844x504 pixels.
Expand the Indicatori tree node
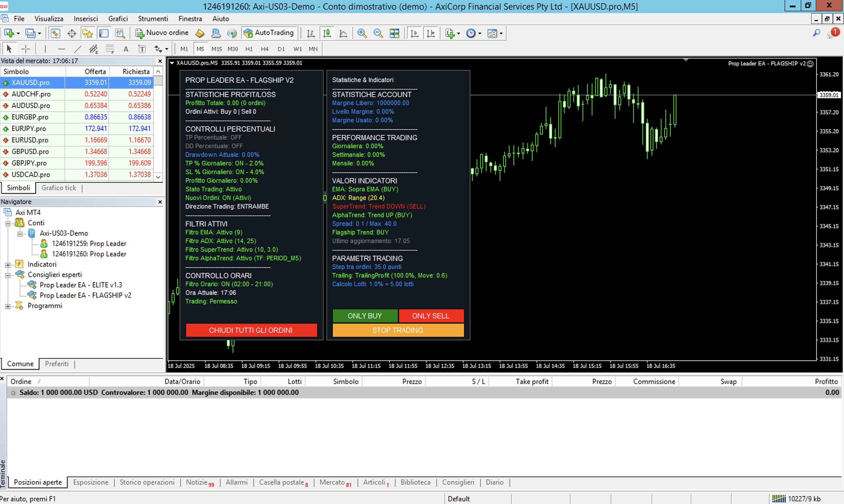(x=8, y=265)
